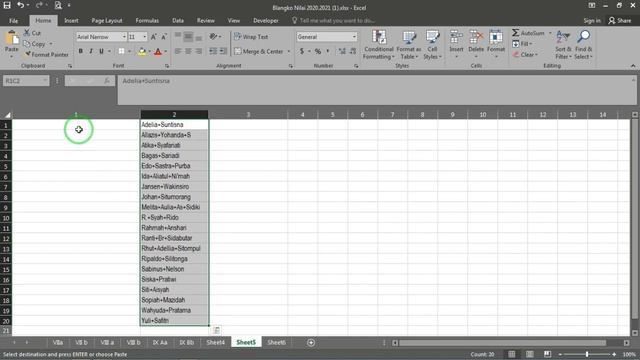Click the Cut scissors icon
The width and height of the screenshot is (640, 360).
[27, 33]
